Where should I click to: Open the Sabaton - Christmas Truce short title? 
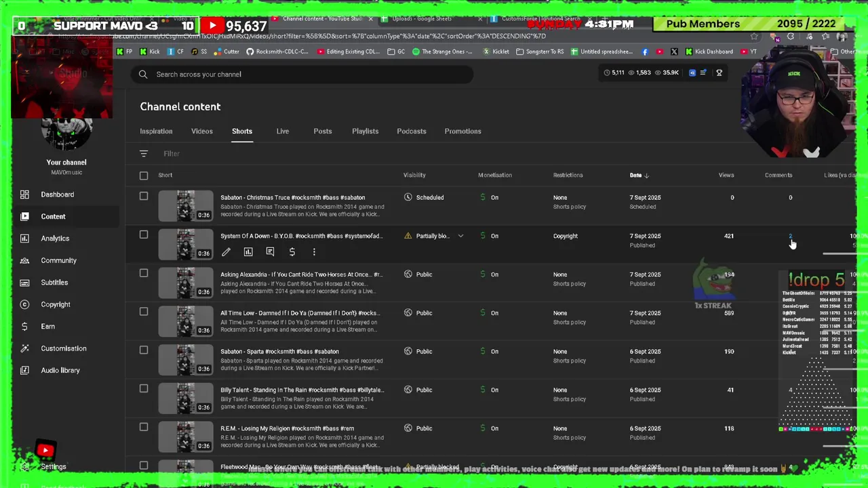(x=293, y=198)
